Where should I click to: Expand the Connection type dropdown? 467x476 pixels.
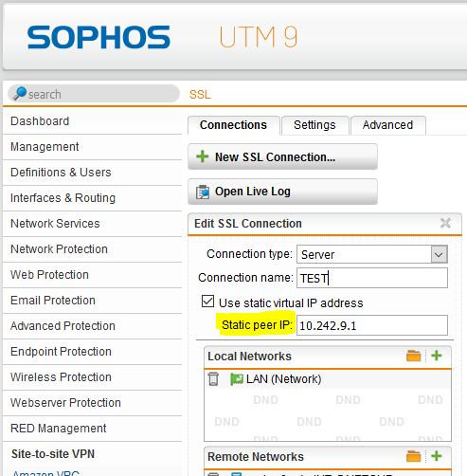pos(440,254)
